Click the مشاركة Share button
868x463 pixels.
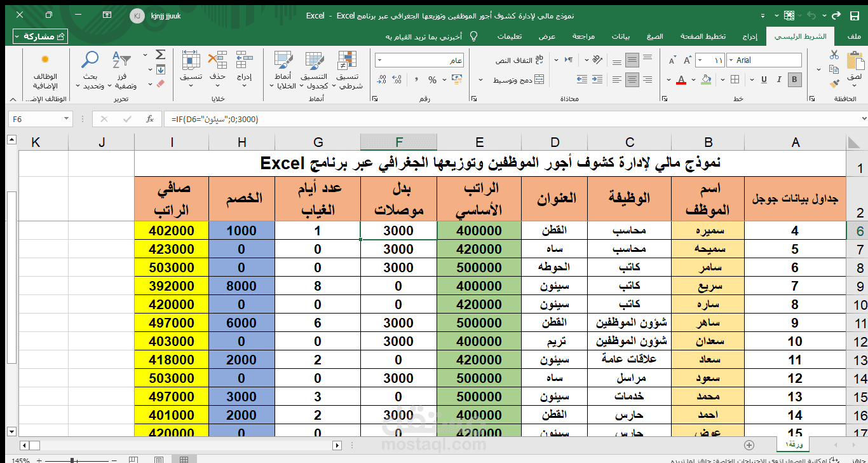(40, 36)
